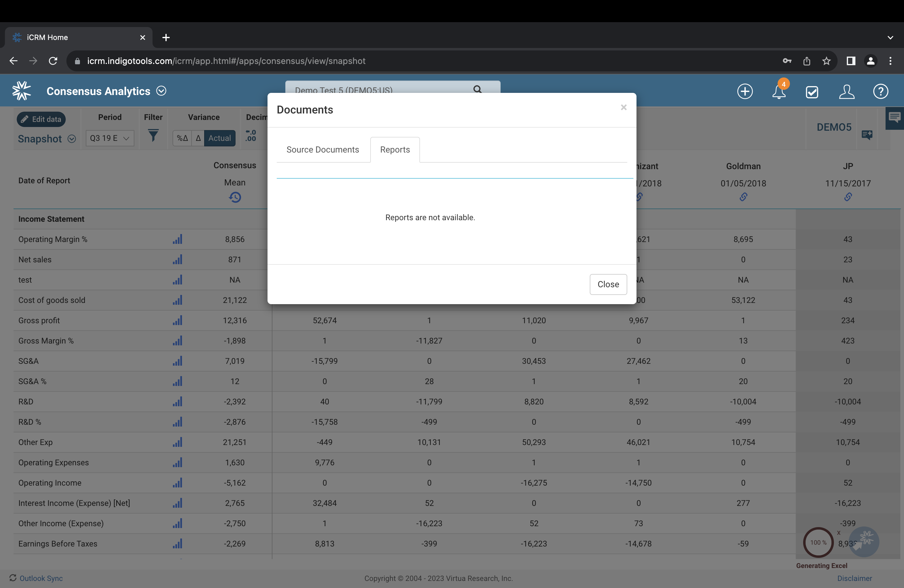
Task: Open chart icon for Gross Margin %
Action: pos(177,341)
